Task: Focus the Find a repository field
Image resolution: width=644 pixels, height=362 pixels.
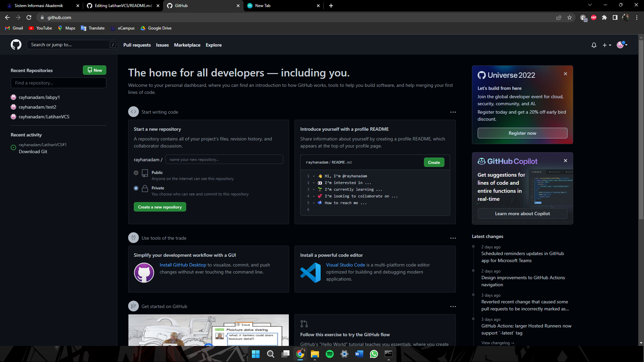Action: pos(58,83)
